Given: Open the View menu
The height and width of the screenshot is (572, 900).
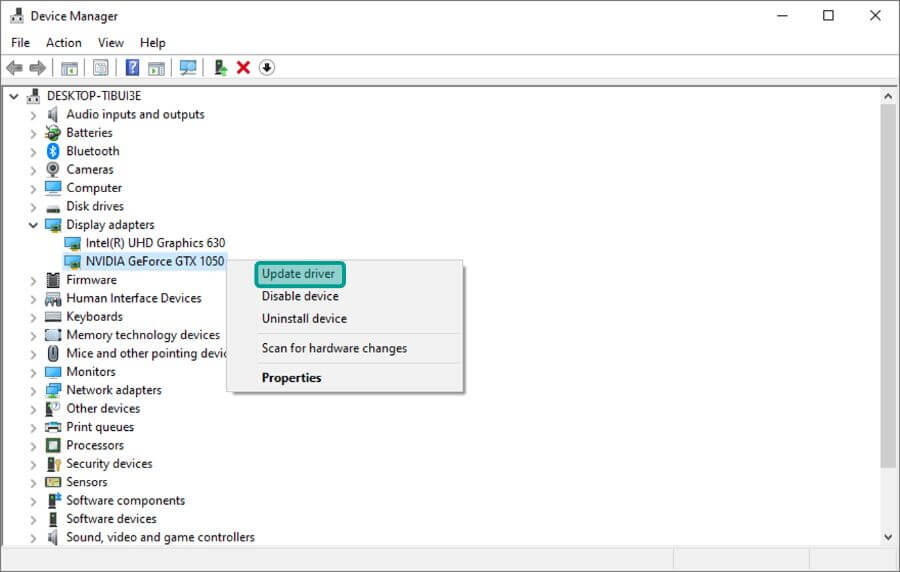Looking at the screenshot, I should point(111,43).
